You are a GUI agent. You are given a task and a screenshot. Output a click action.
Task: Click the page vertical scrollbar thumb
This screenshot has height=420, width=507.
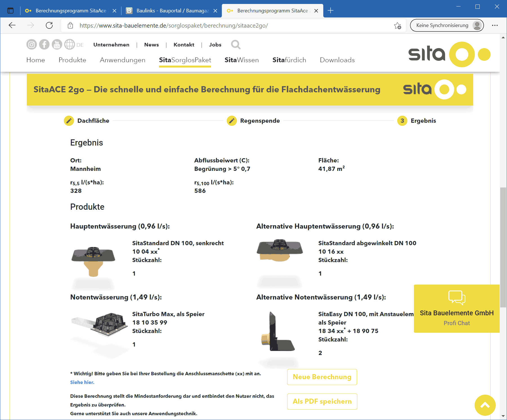point(503,247)
